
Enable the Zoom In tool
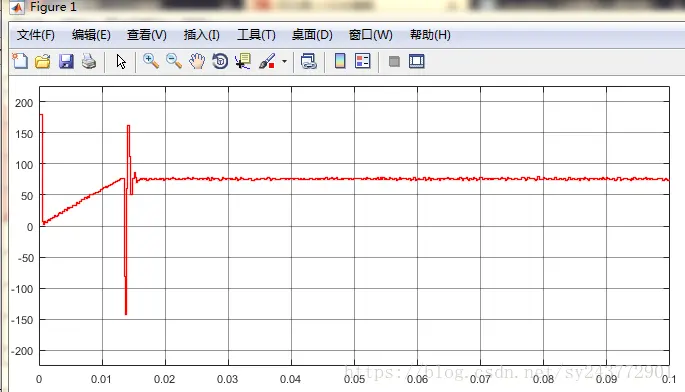151,61
